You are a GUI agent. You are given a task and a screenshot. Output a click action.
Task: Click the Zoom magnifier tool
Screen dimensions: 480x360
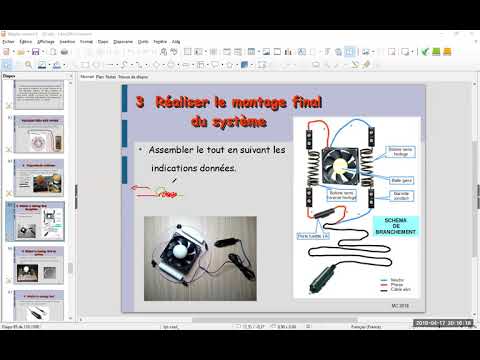29,65
